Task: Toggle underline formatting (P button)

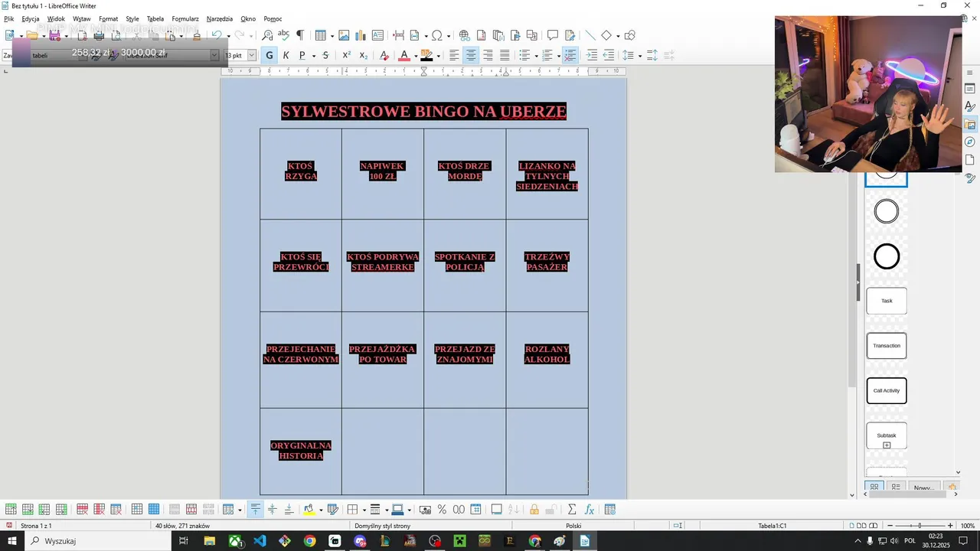Action: tap(302, 55)
